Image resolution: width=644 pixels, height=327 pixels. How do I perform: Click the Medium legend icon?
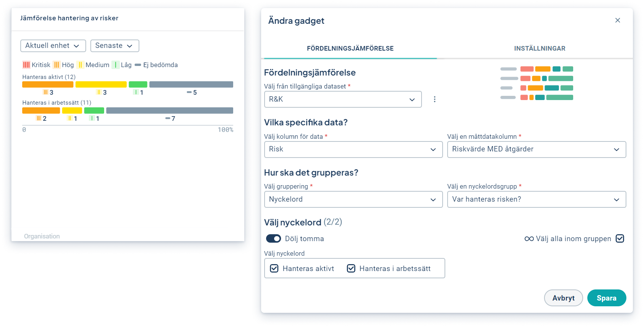(80, 65)
